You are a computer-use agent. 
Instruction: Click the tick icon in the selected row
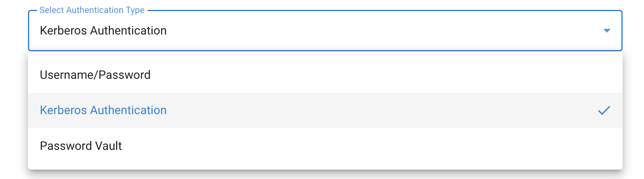pos(604,110)
